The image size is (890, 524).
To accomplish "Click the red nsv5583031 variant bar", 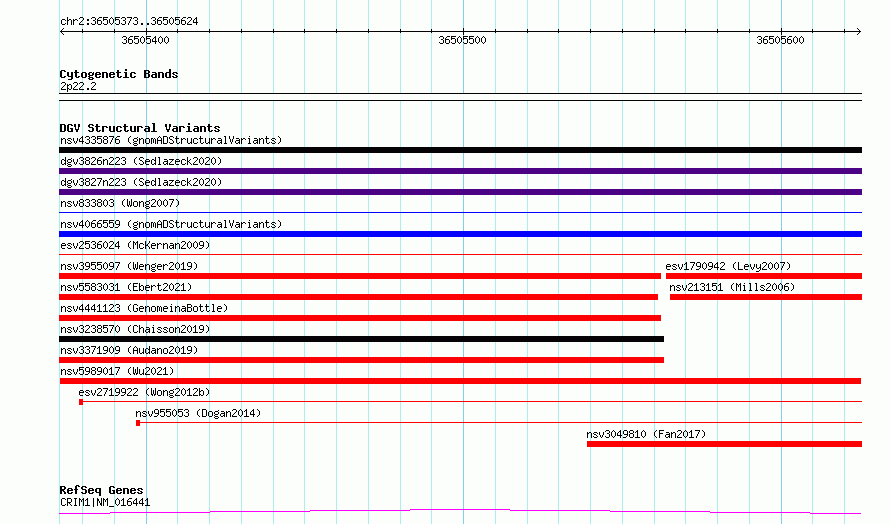I will click(x=358, y=297).
